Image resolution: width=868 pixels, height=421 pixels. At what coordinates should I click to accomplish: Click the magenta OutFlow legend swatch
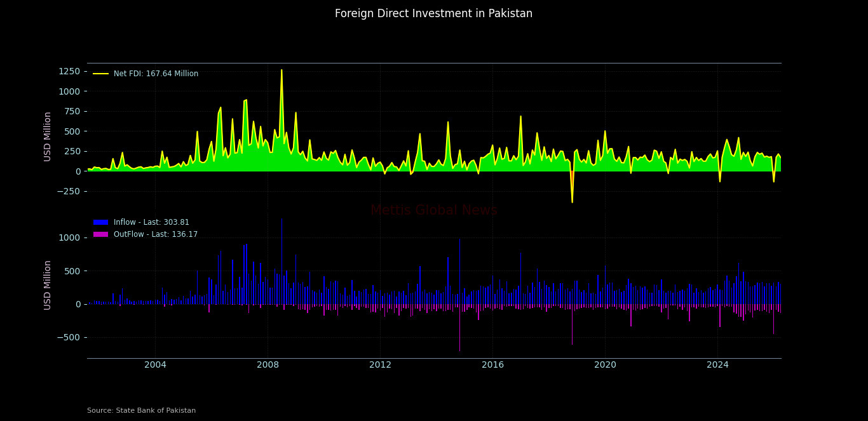[100, 234]
